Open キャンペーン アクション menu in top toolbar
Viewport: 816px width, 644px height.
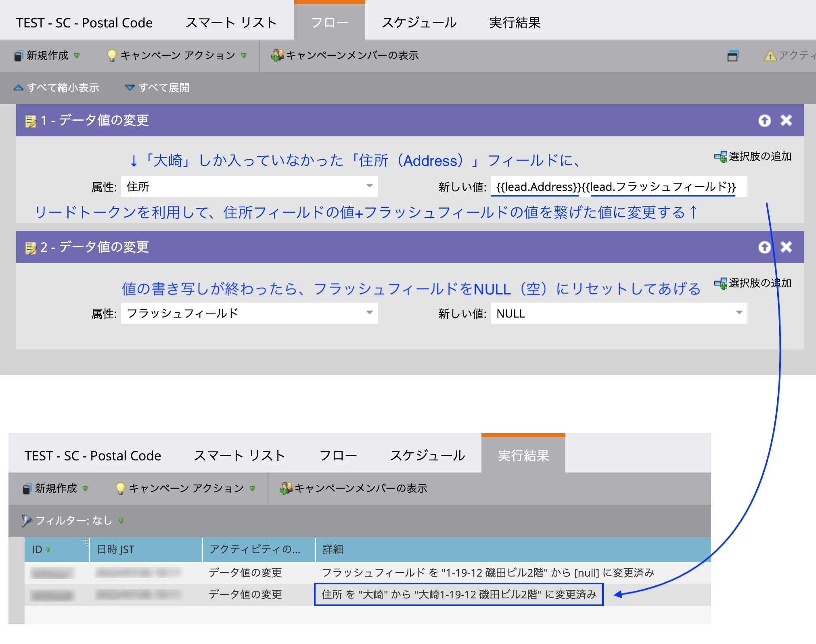click(x=178, y=55)
